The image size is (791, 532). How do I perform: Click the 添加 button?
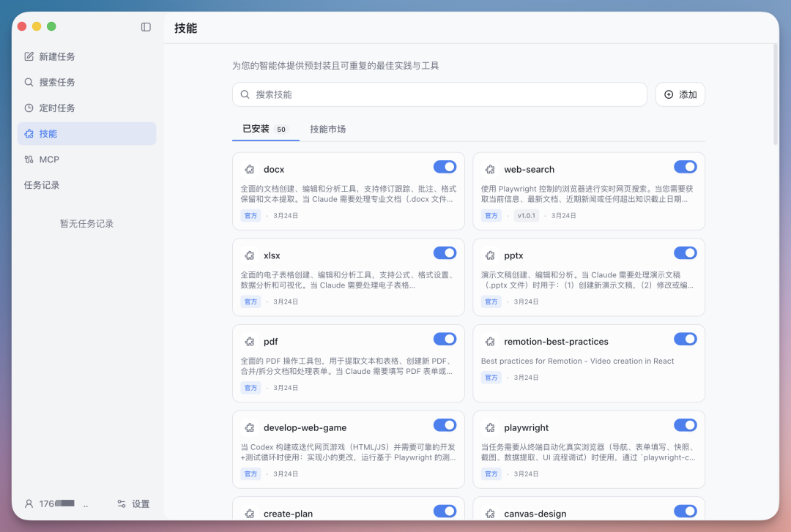tap(680, 94)
